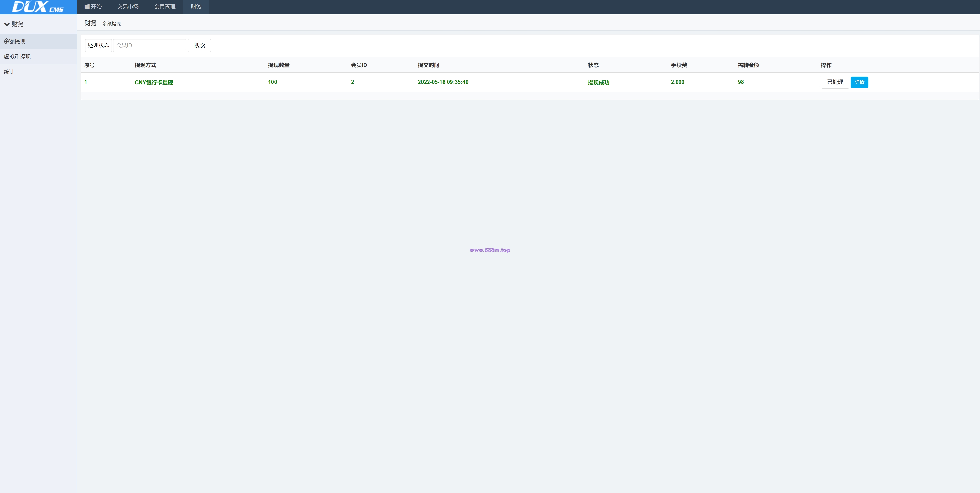Image resolution: width=980 pixels, height=493 pixels.
Task: Click the 需转金额 column header
Action: click(x=748, y=65)
